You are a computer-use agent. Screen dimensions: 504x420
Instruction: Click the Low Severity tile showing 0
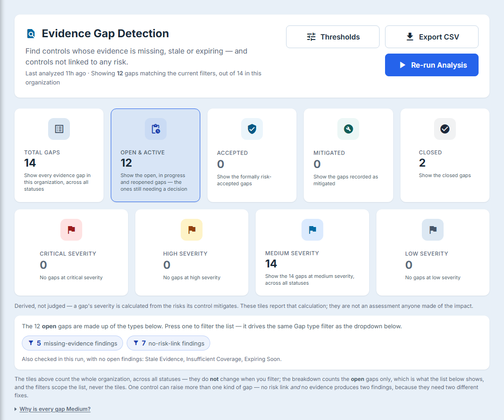click(x=433, y=252)
